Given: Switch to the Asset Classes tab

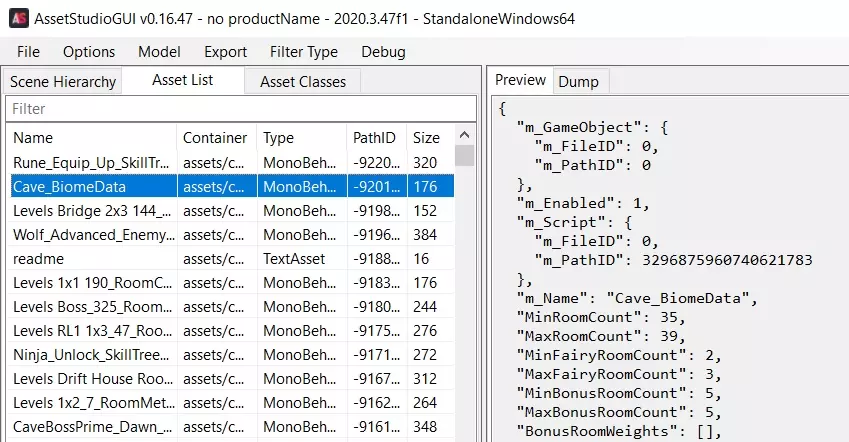Looking at the screenshot, I should coord(303,82).
